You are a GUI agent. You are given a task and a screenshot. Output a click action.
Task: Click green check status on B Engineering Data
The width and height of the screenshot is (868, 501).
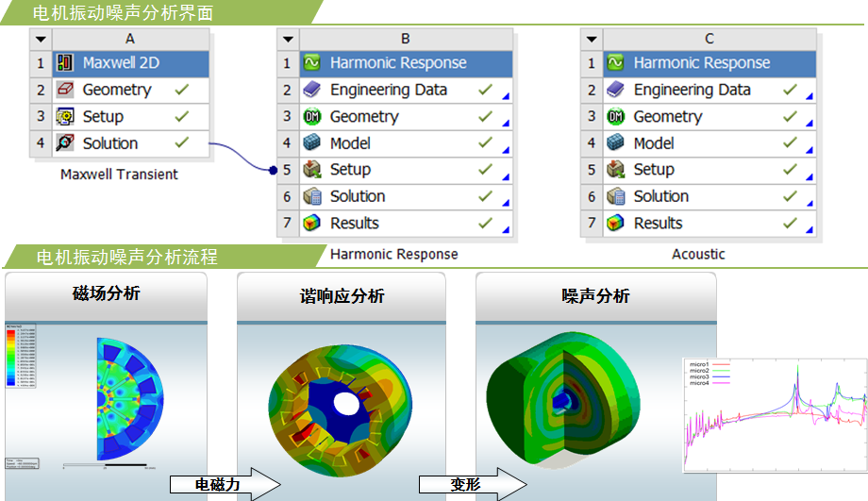click(x=486, y=89)
